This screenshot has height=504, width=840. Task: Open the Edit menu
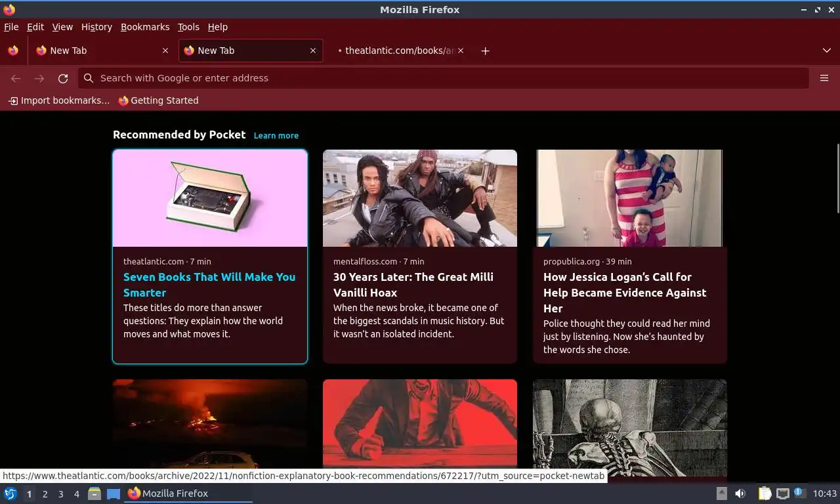(35, 27)
